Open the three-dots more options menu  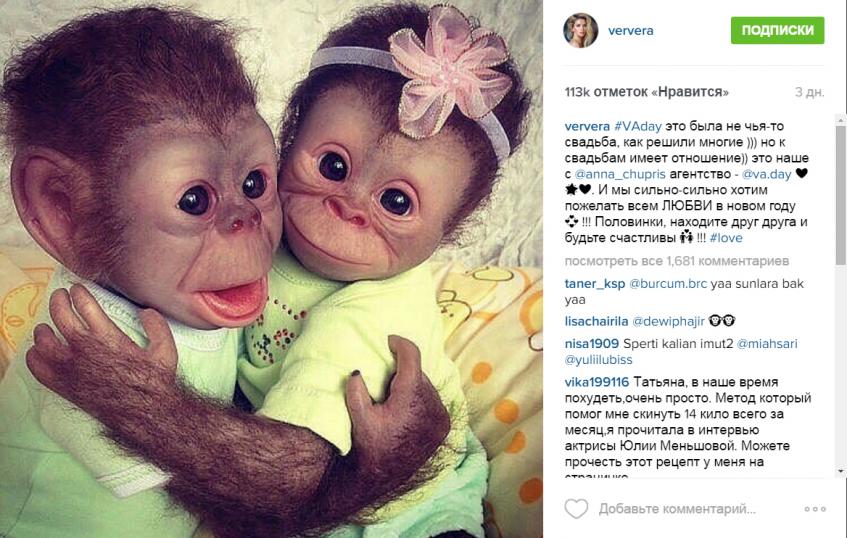pos(815,509)
